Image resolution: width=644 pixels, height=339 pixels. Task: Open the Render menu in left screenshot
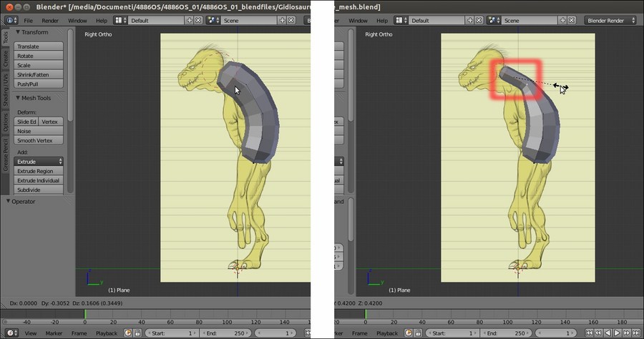pyautogui.click(x=50, y=21)
